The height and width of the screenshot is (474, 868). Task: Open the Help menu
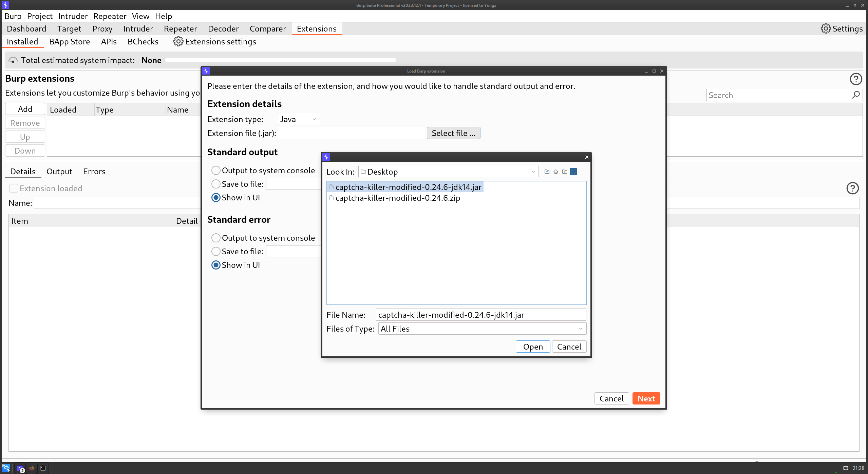[164, 16]
